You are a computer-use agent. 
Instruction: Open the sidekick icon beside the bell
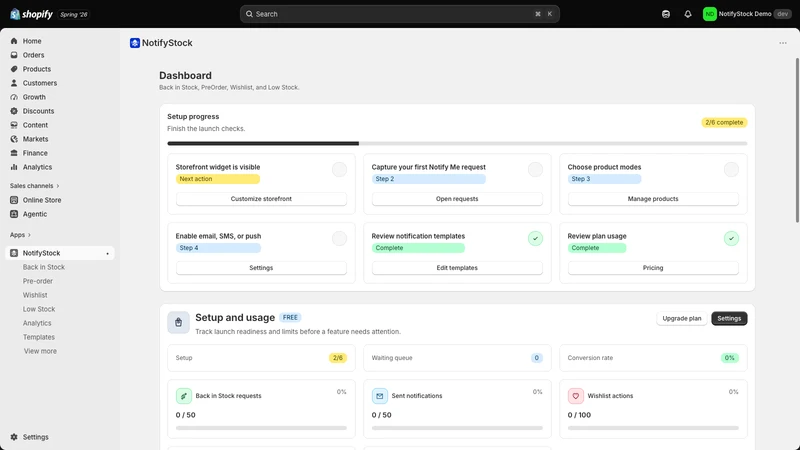click(x=666, y=14)
